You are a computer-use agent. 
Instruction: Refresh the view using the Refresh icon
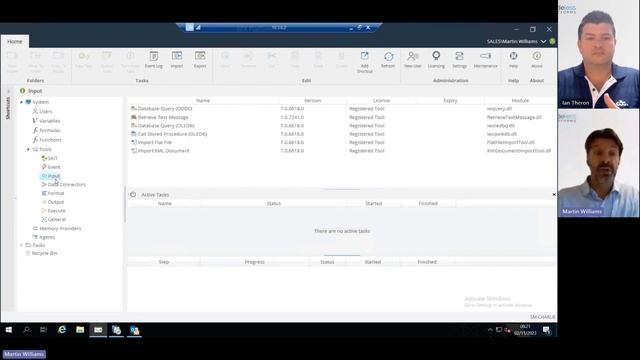(x=388, y=60)
